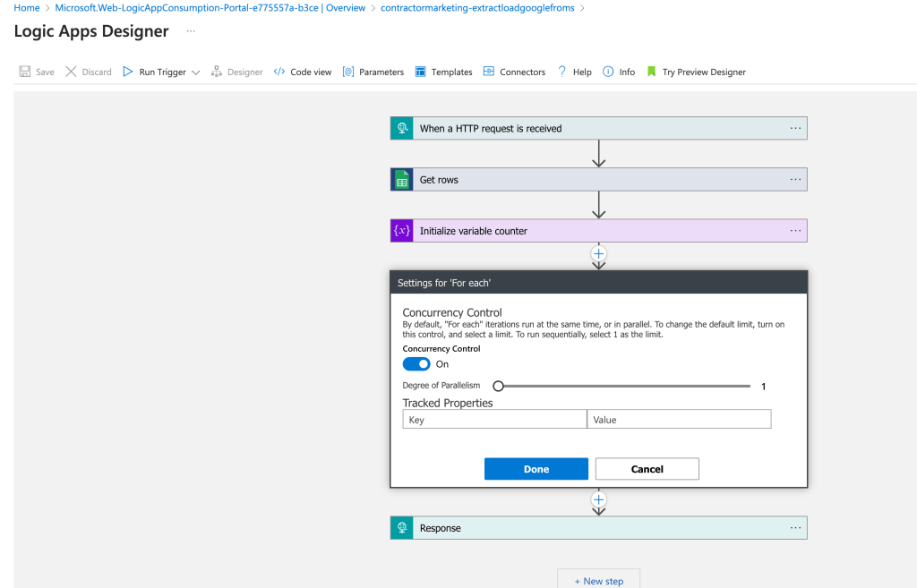Viewport: 917px width, 588px height.
Task: Insert a step above the Response action
Action: 598,499
